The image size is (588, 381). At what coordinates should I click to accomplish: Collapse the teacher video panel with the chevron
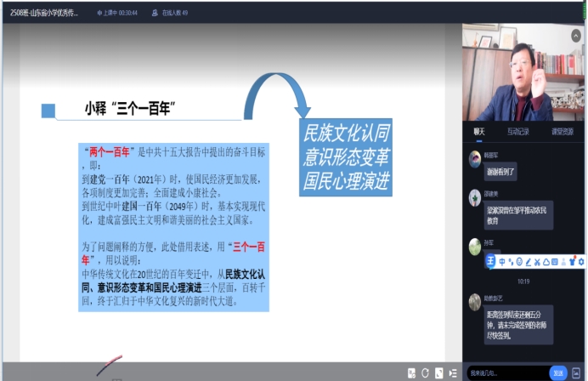575,36
